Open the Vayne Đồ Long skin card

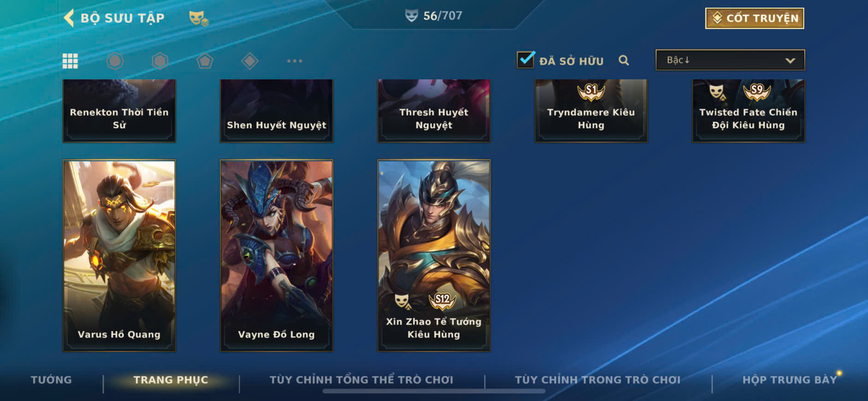[277, 256]
